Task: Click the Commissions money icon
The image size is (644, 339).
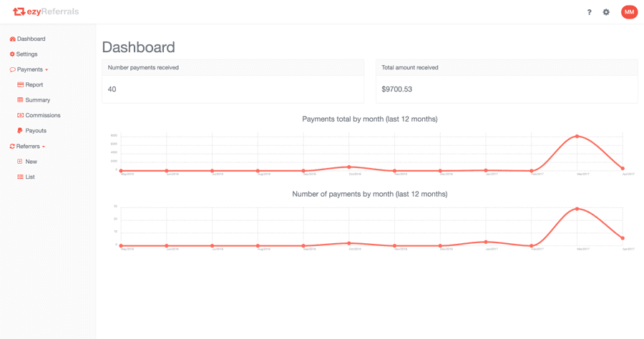Action: 20,115
